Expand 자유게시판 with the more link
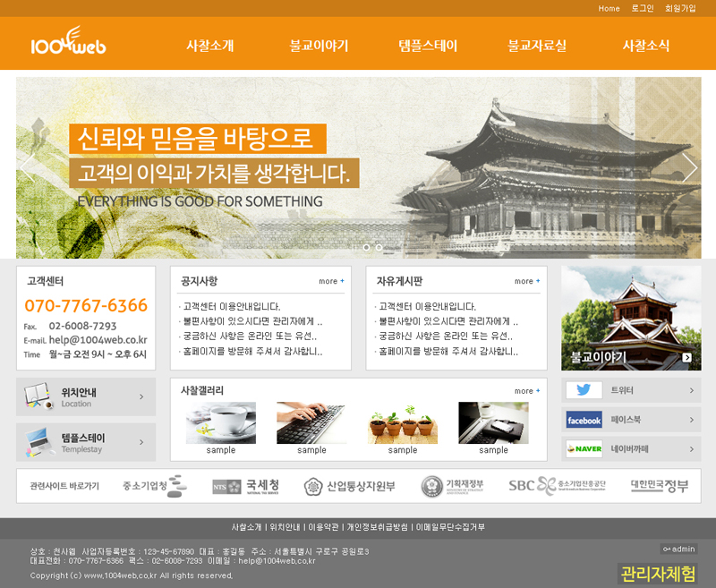This screenshot has height=588, width=716. pyautogui.click(x=527, y=281)
